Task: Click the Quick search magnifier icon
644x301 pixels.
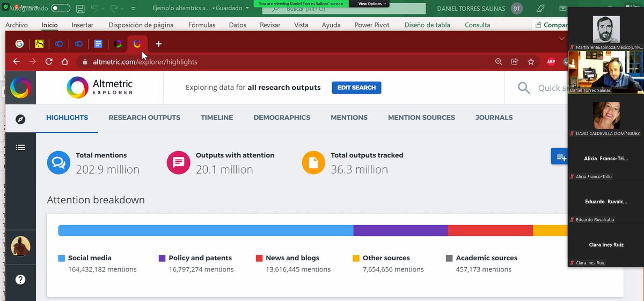Action: click(524, 88)
